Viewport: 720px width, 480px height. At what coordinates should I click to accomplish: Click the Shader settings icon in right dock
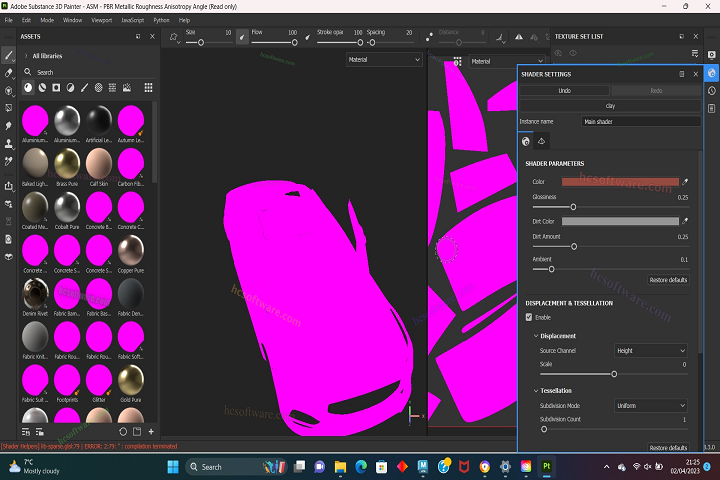pos(711,73)
